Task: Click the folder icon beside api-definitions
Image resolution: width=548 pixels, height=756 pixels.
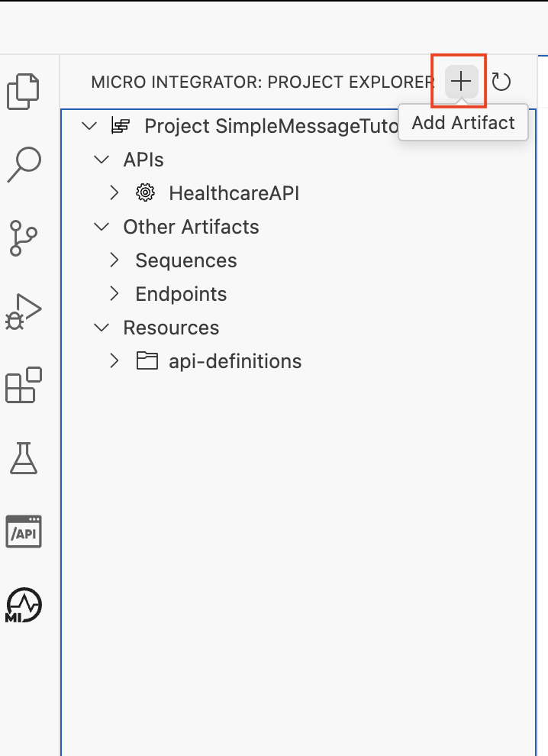Action: coord(147,360)
